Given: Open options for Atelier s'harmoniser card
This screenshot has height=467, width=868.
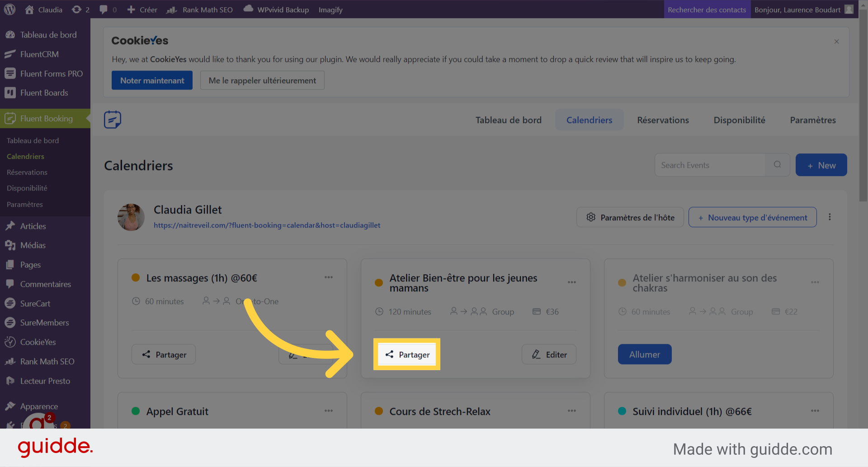Looking at the screenshot, I should [x=815, y=282].
